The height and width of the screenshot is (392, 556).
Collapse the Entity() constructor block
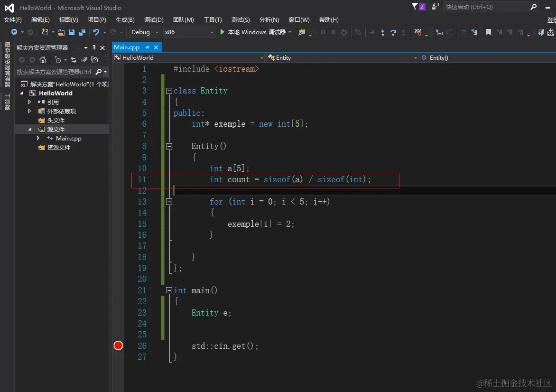click(169, 146)
